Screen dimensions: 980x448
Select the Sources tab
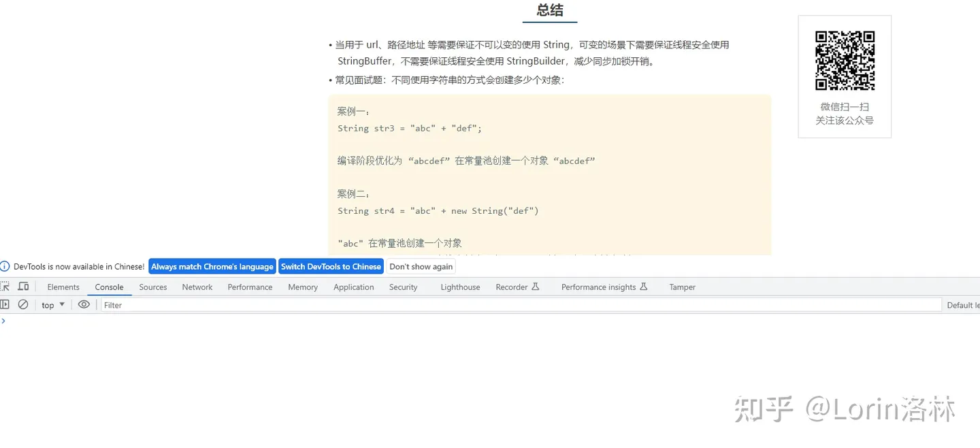(x=153, y=287)
